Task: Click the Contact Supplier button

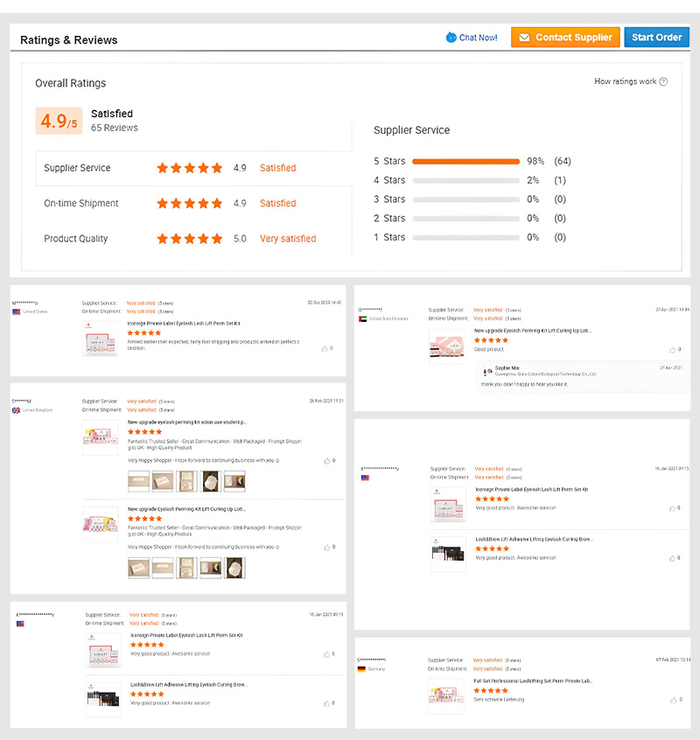Action: tap(565, 38)
